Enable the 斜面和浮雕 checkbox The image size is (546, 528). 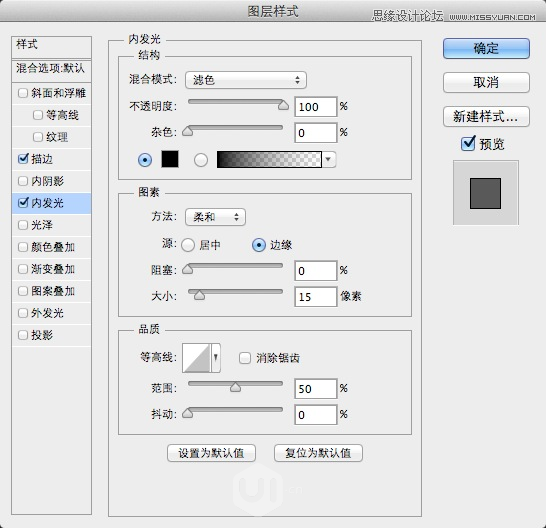pos(23,93)
